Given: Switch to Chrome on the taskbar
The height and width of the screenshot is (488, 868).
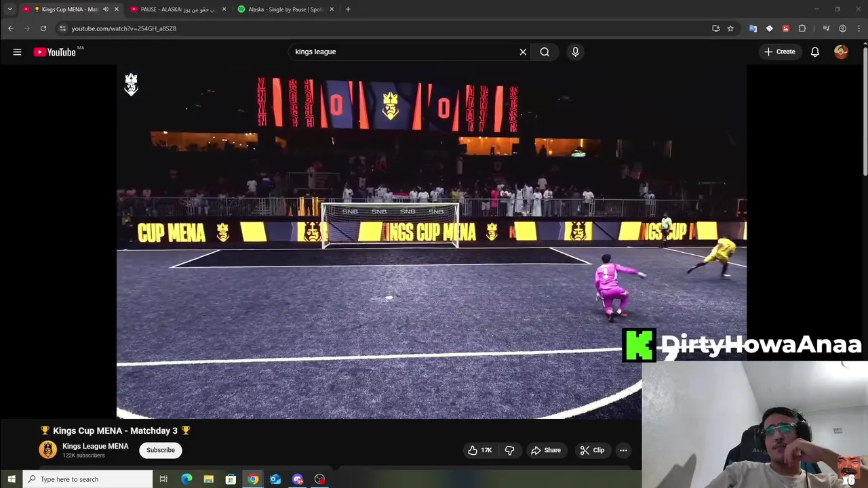Looking at the screenshot, I should 253,479.
